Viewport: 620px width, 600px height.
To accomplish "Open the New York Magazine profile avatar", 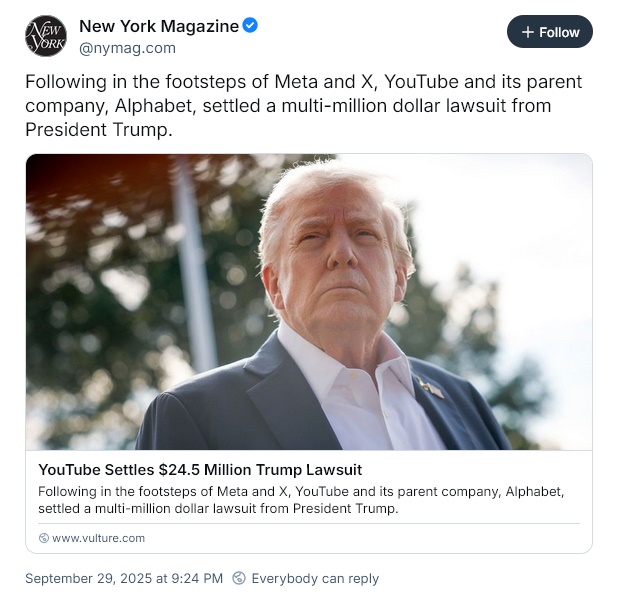I will point(45,36).
